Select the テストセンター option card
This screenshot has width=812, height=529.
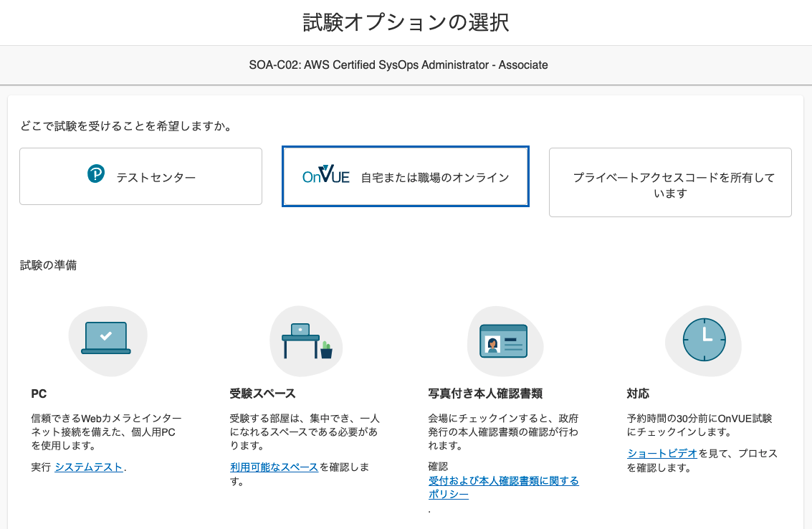pos(141,176)
